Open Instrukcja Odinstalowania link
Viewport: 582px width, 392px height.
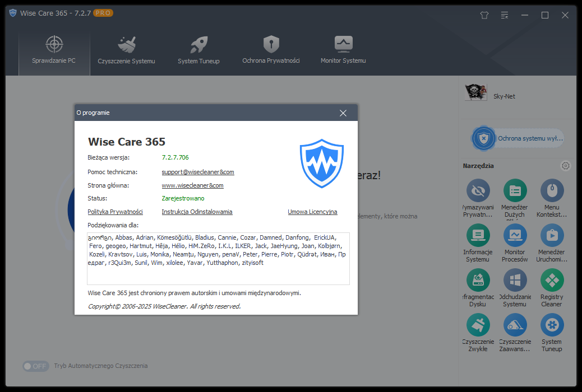(197, 212)
